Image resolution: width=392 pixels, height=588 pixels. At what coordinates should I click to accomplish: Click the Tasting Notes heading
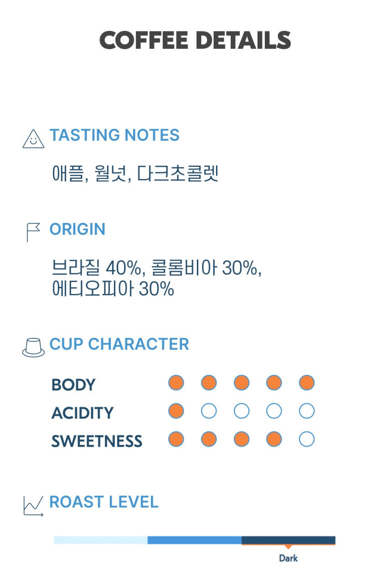(114, 135)
